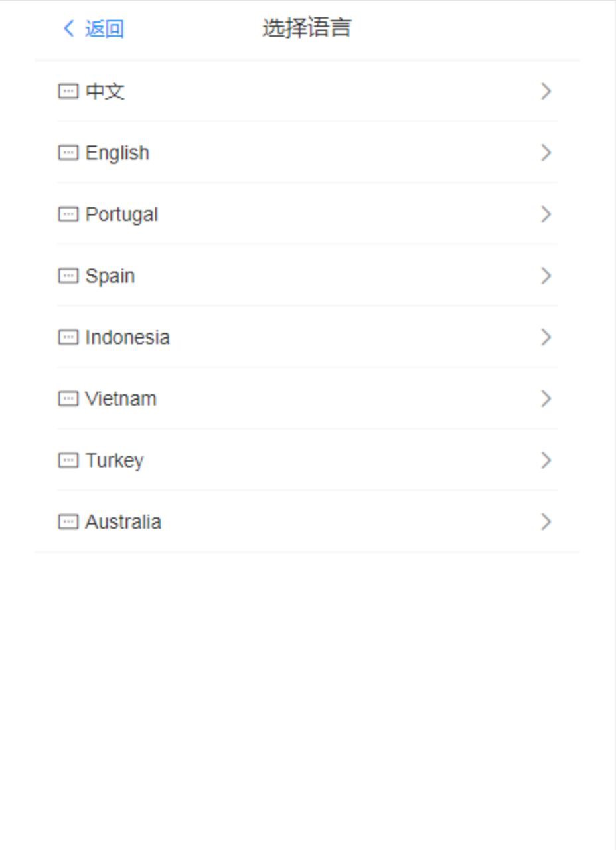Click the 选择语言 page title
The image size is (616, 850).
tap(307, 29)
